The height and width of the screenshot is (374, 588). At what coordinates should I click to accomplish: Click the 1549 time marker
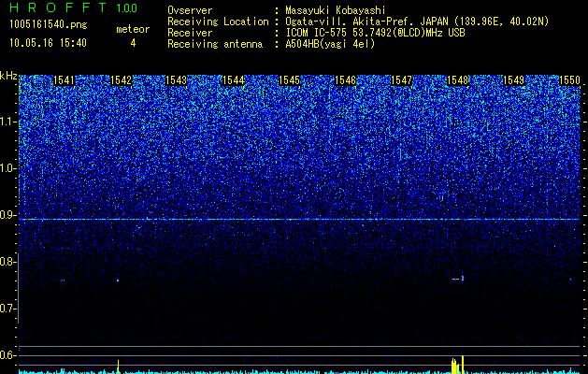pyautogui.click(x=513, y=80)
